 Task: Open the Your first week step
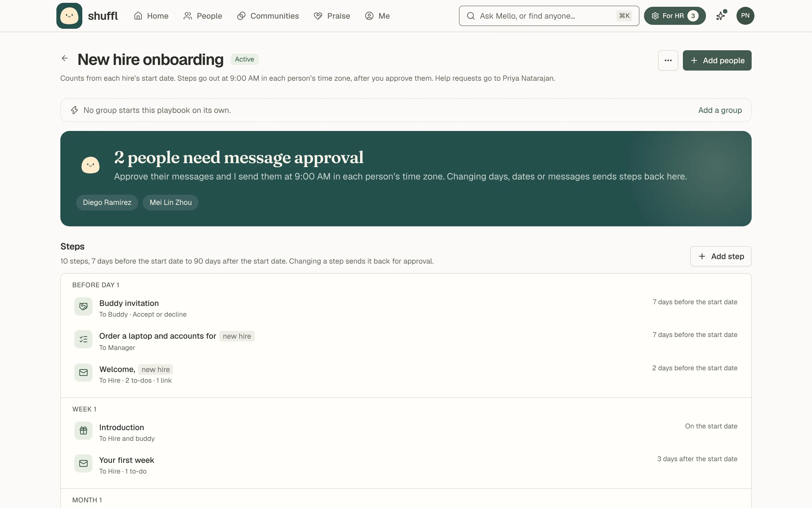pos(406,465)
